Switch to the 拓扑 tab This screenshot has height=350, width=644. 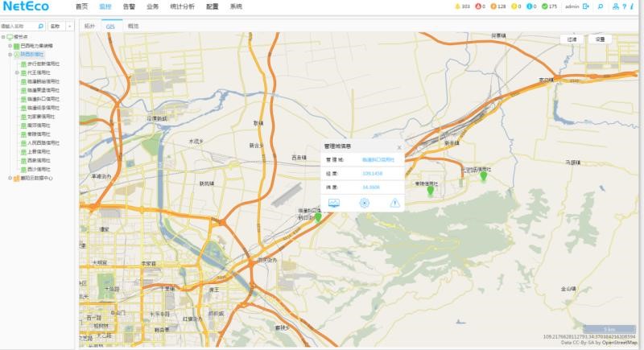tap(89, 27)
